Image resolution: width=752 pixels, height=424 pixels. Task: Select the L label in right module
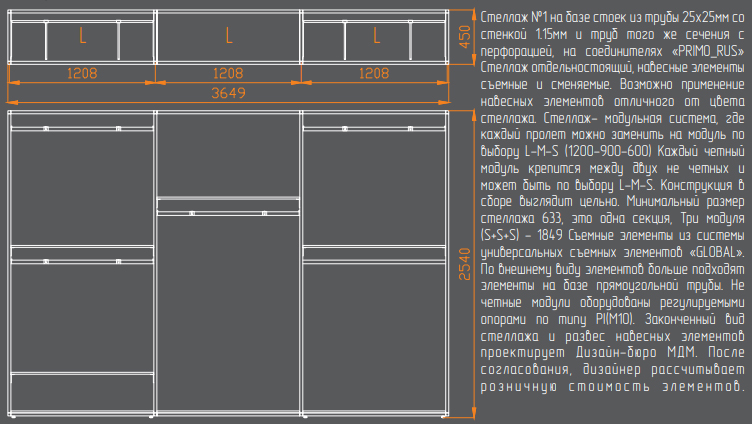(x=376, y=37)
